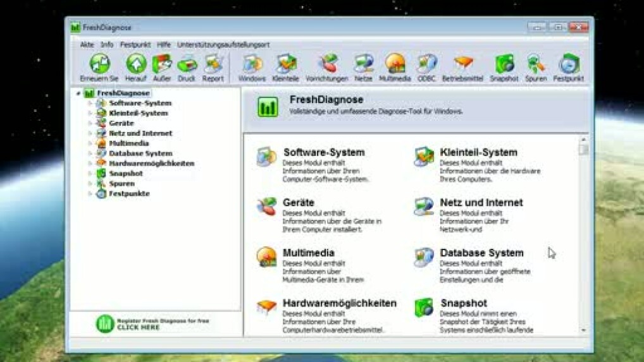644x362 pixels.
Task: Click the Vorrichtungen toolbar icon
Action: 326,64
